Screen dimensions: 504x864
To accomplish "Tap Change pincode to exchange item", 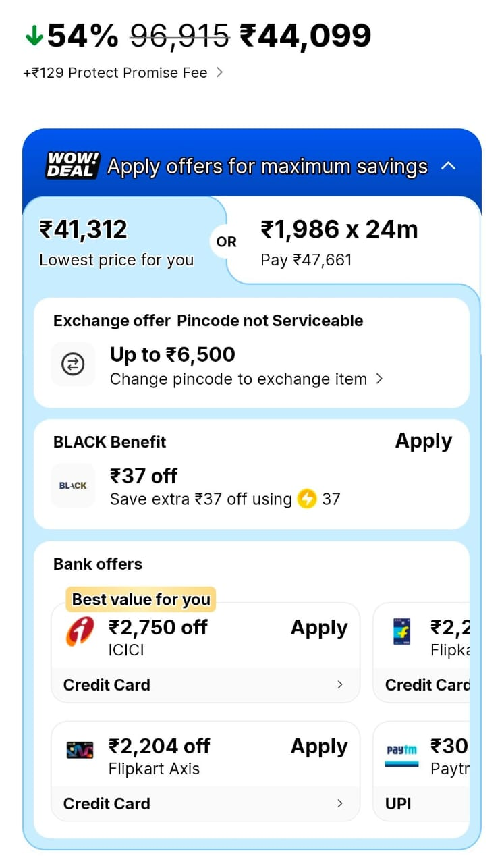I will tap(246, 379).
